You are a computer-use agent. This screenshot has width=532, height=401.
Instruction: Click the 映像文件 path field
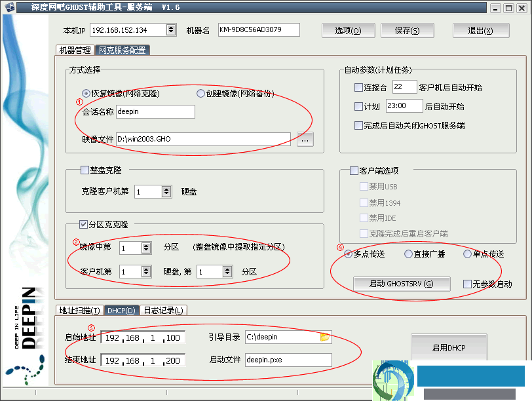(x=203, y=139)
